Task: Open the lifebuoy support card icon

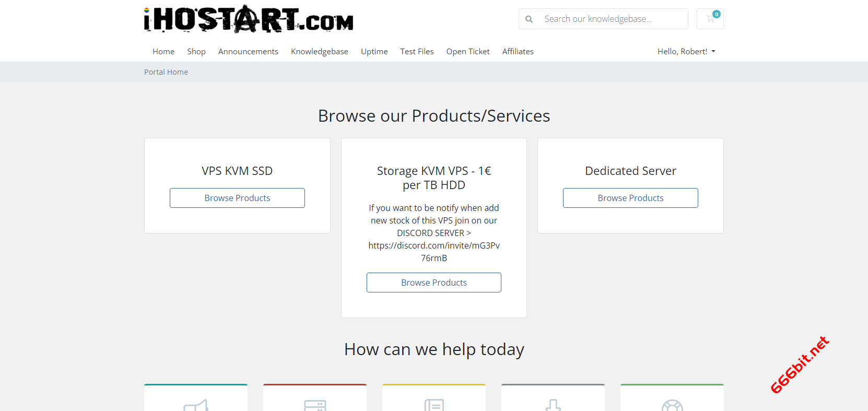Action: [x=672, y=405]
